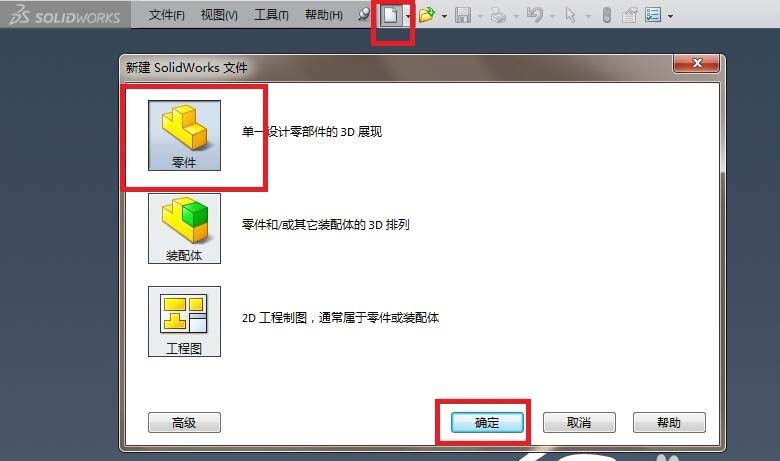The image size is (780, 461).
Task: Click the Save floppy disk icon
Action: click(x=463, y=15)
